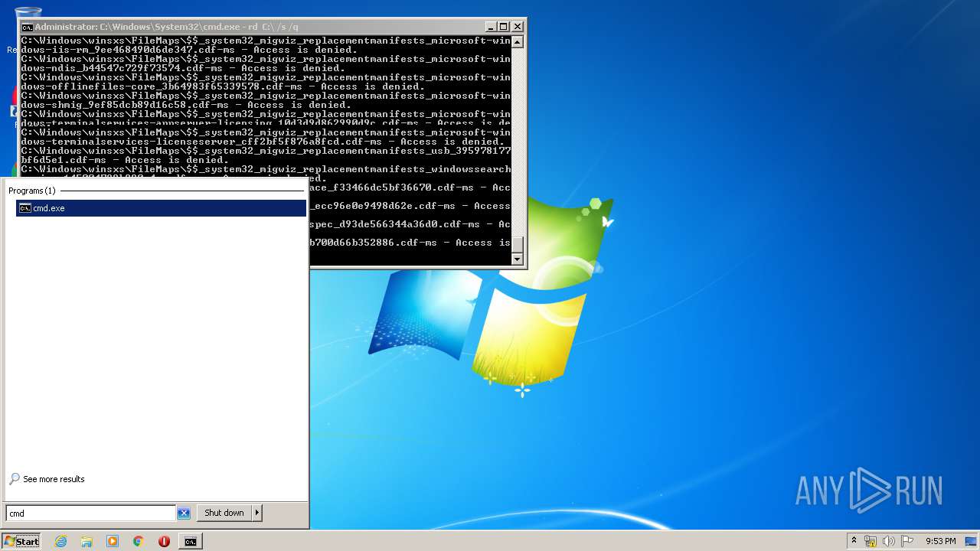This screenshot has height=551, width=980.
Task: Show hidden tray icons arrow
Action: (854, 541)
